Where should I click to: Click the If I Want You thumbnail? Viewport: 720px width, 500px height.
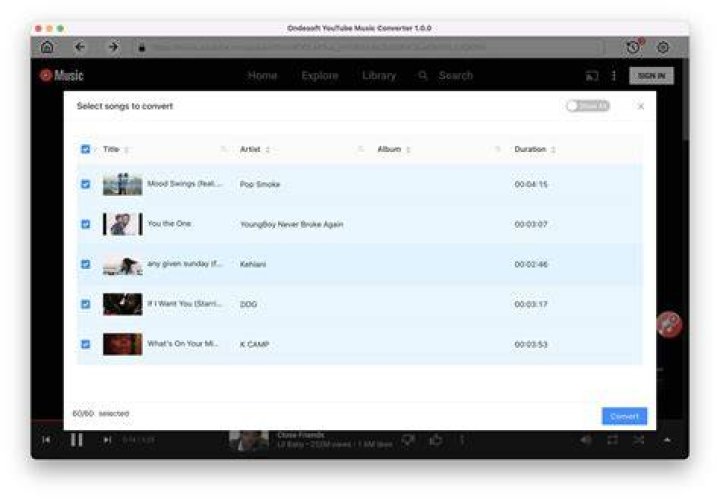click(x=123, y=304)
